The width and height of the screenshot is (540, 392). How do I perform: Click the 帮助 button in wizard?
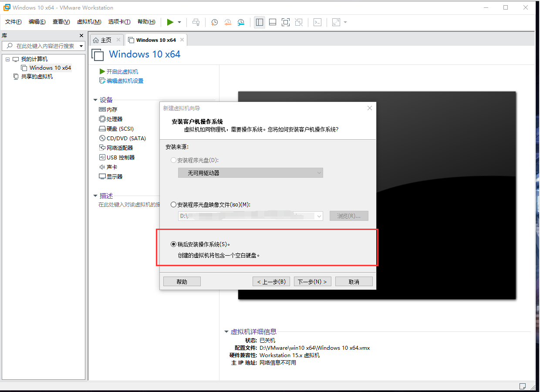[182, 282]
